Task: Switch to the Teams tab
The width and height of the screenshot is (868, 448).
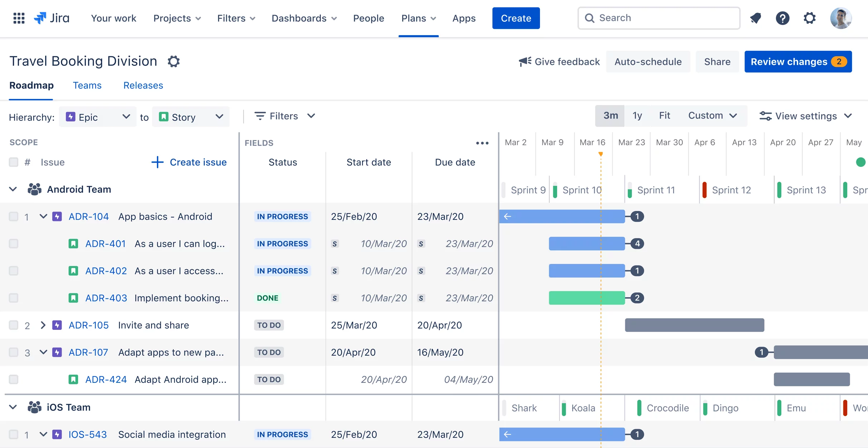Action: [x=87, y=86]
